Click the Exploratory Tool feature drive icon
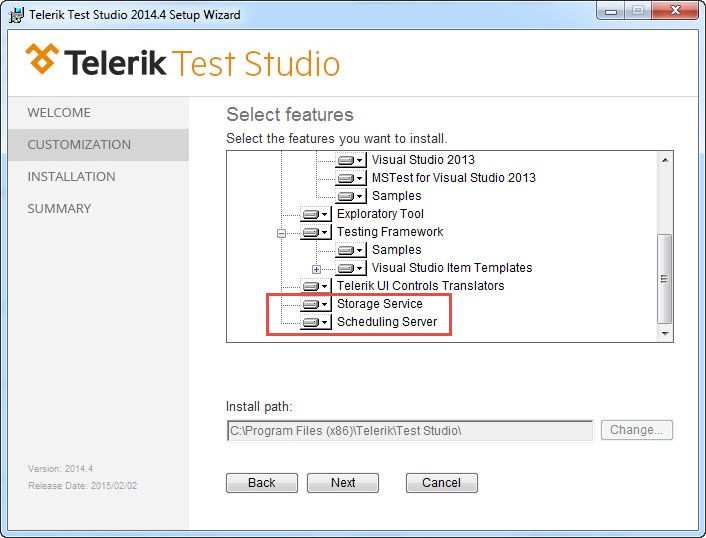 pos(315,214)
